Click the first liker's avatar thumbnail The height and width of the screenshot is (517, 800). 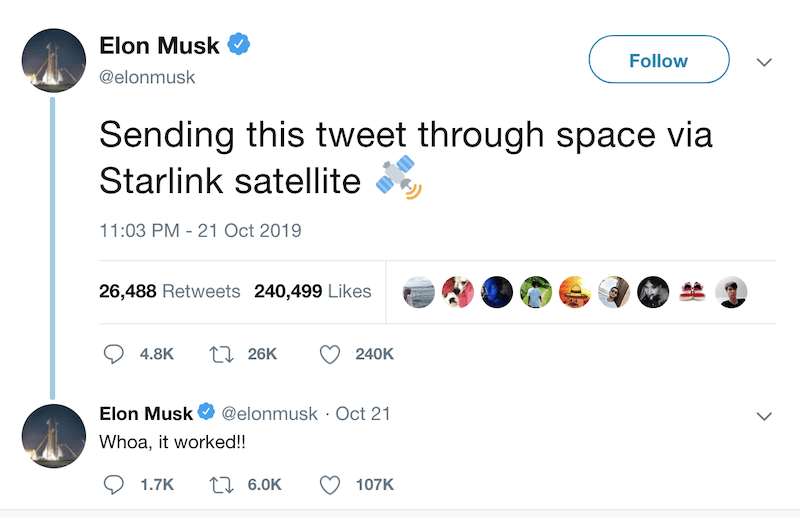click(x=418, y=292)
